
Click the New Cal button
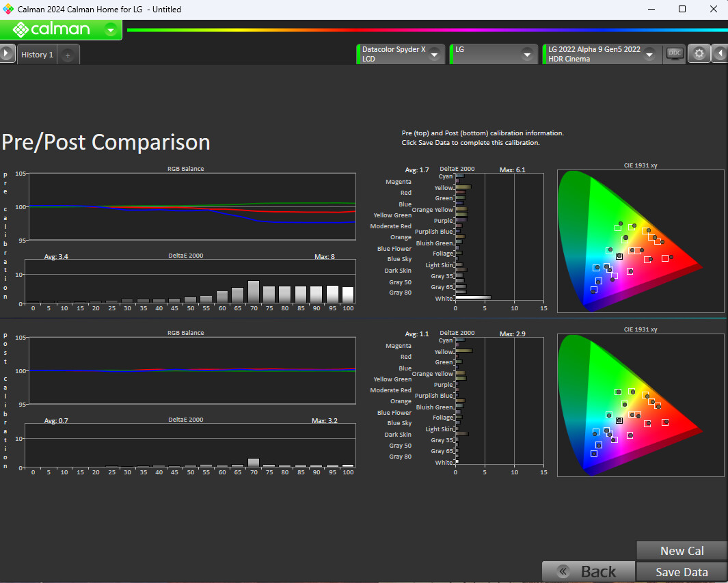point(682,551)
